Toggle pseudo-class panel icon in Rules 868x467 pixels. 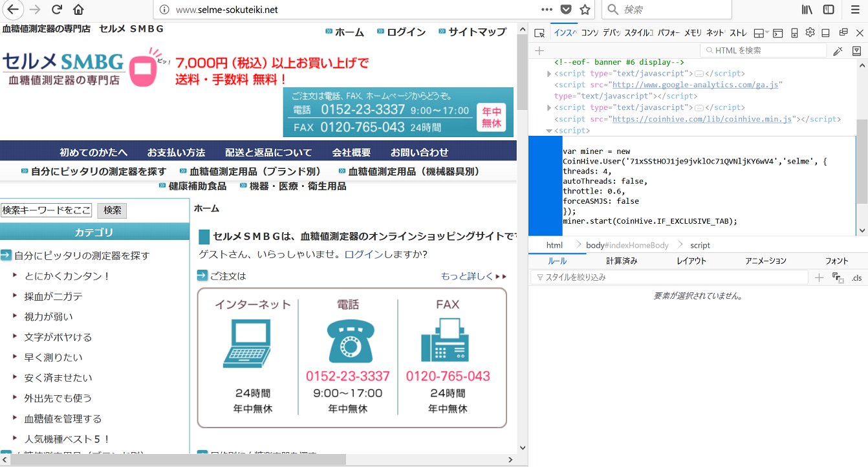[838, 277]
